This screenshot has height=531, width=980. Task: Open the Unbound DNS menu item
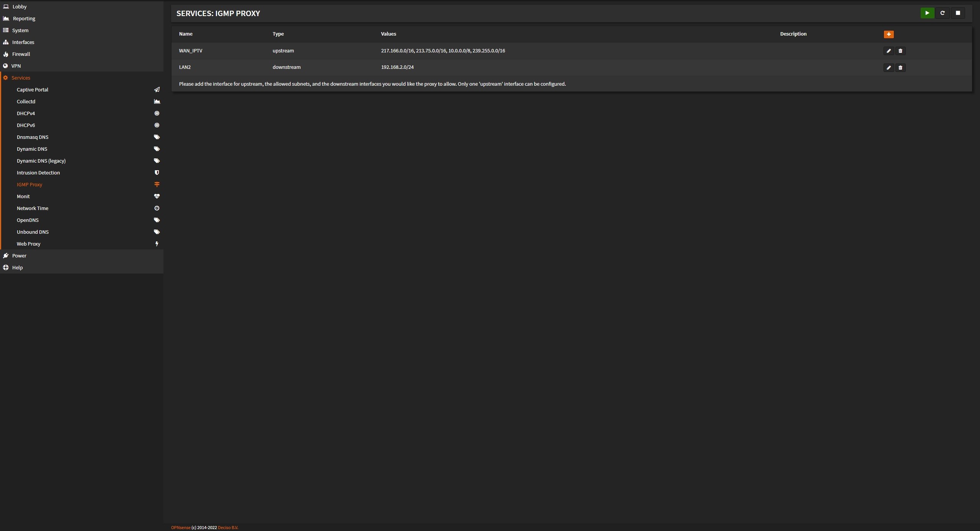point(33,232)
